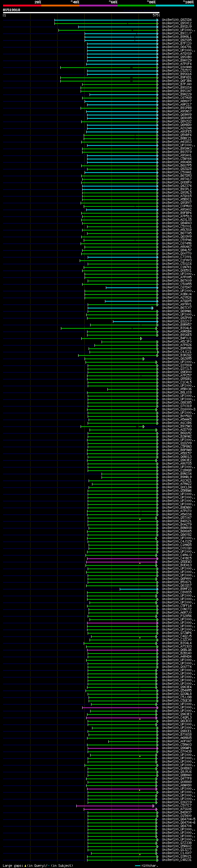Select UniRef100_Q13277 label
This screenshot has height=868, width=197.
pos(176,850)
